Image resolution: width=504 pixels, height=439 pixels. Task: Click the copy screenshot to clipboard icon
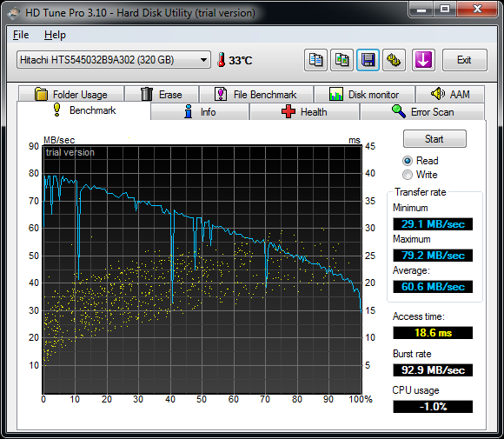[342, 60]
